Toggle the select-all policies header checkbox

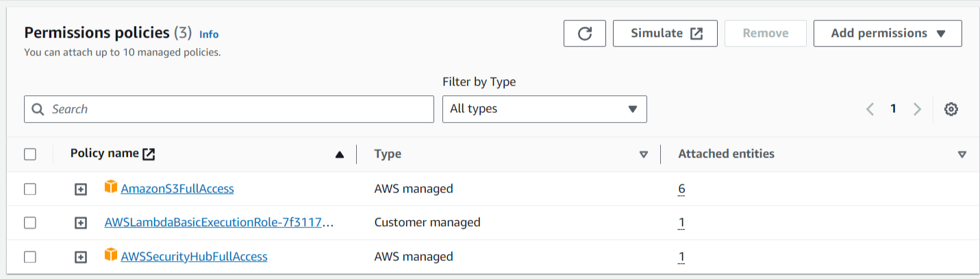click(30, 154)
